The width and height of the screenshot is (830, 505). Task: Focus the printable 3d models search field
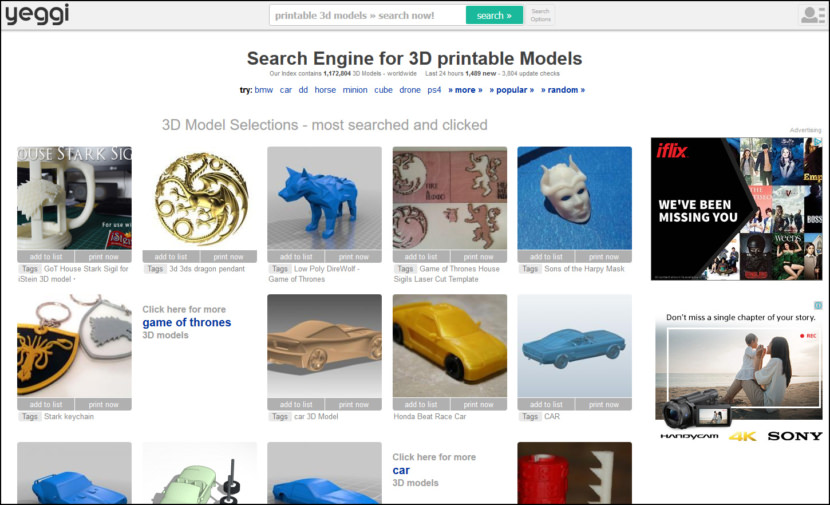tap(367, 15)
